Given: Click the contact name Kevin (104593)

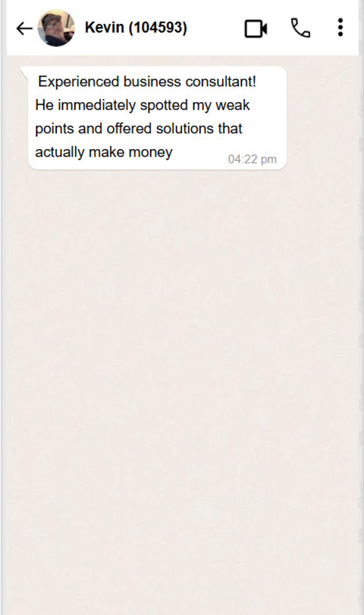Looking at the screenshot, I should tap(136, 28).
